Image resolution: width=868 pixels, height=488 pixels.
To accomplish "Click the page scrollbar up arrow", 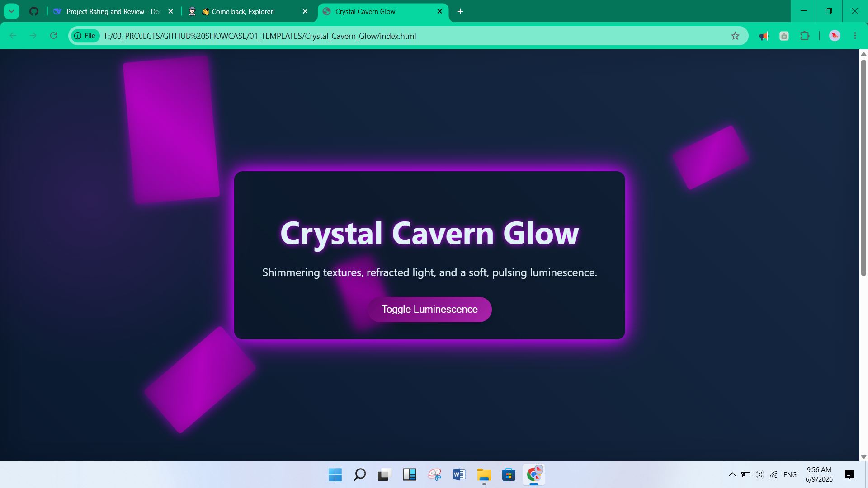I will pyautogui.click(x=863, y=54).
